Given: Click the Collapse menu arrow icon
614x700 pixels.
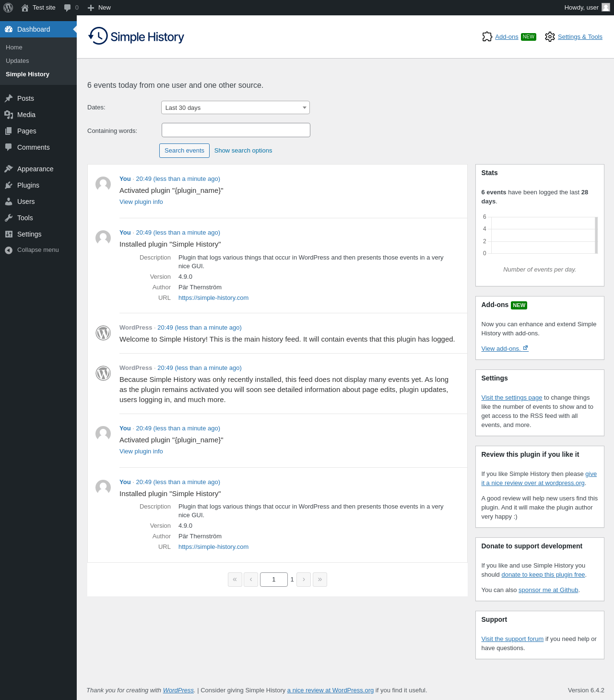Looking at the screenshot, I should [9, 250].
